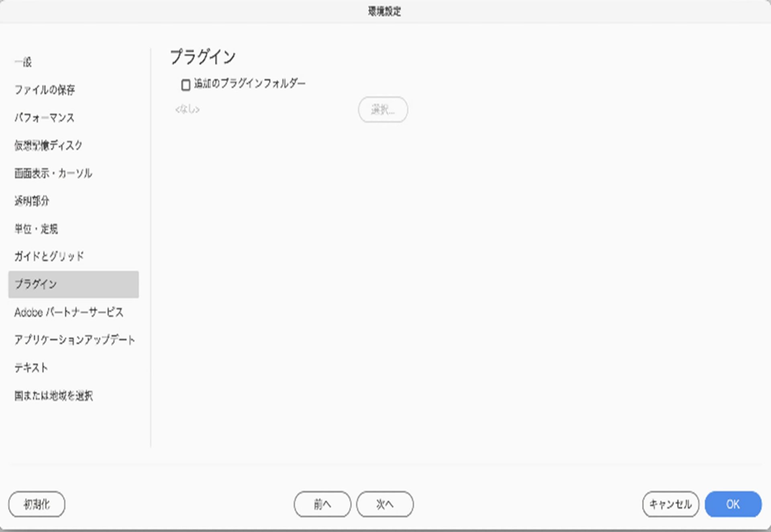Image resolution: width=771 pixels, height=532 pixels.
Task: Click the プラグイン heading text
Action: 203,57
